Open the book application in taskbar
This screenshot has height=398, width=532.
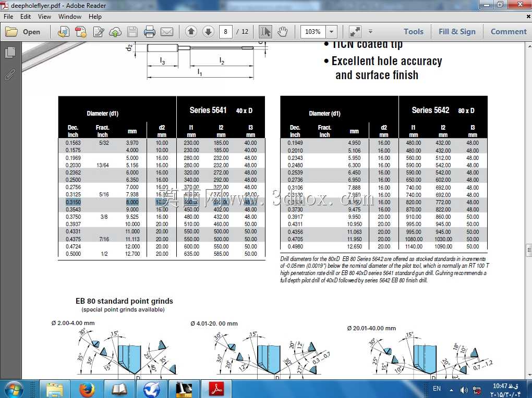[x=119, y=389]
